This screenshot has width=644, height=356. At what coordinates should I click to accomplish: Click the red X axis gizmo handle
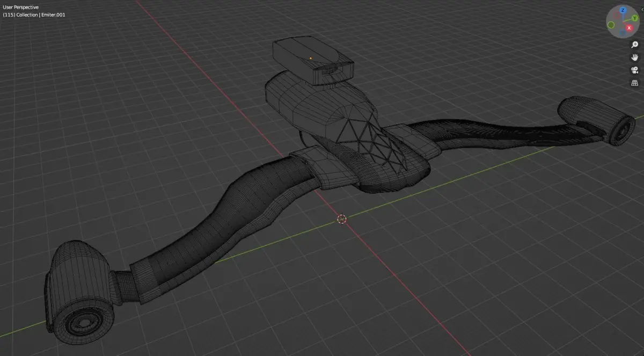click(629, 28)
